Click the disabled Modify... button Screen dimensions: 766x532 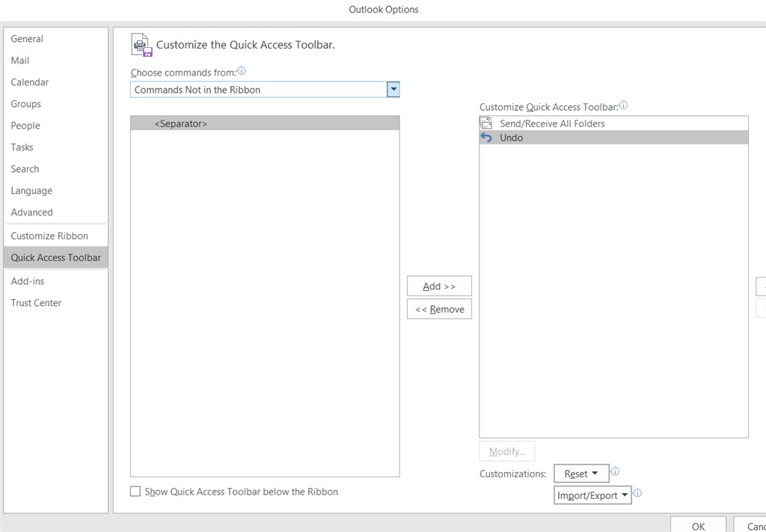[506, 451]
